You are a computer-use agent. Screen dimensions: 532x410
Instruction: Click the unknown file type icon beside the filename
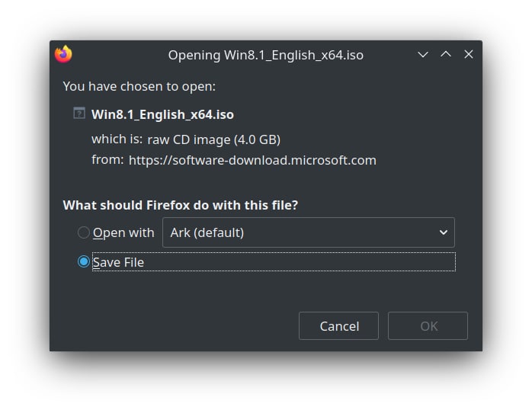(x=79, y=114)
